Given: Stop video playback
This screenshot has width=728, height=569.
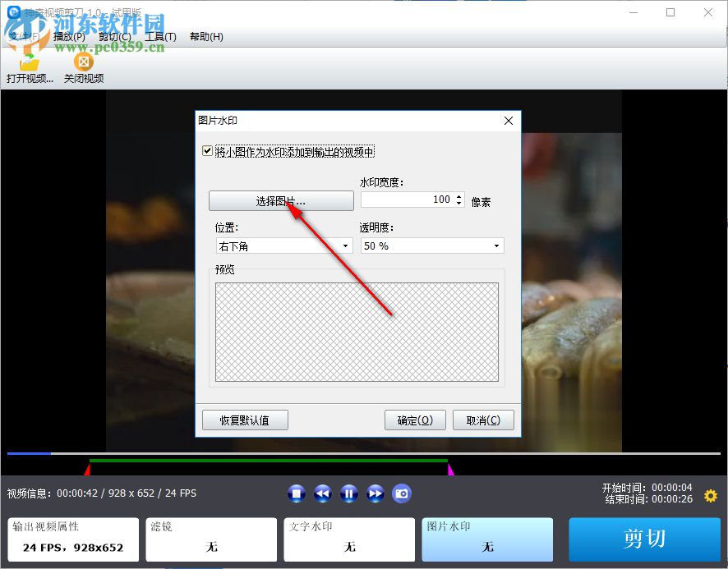Looking at the screenshot, I should pyautogui.click(x=297, y=493).
